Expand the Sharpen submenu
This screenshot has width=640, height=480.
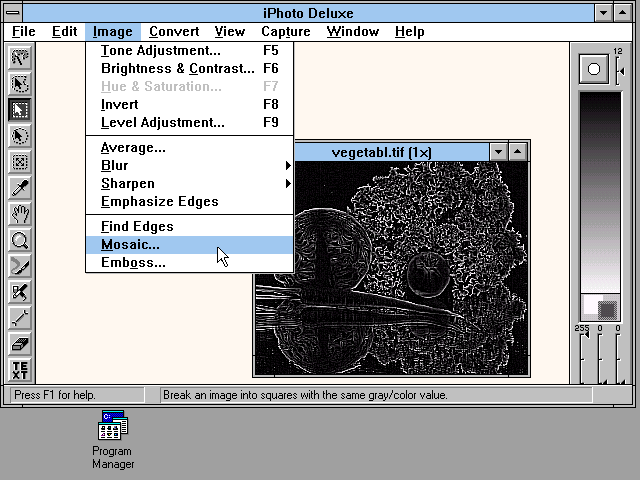pos(189,184)
